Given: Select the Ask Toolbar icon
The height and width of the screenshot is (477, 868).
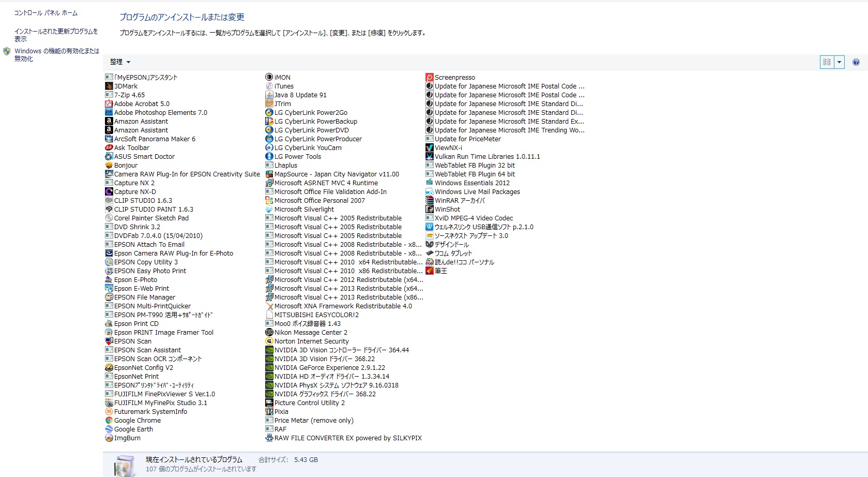Looking at the screenshot, I should tap(109, 148).
